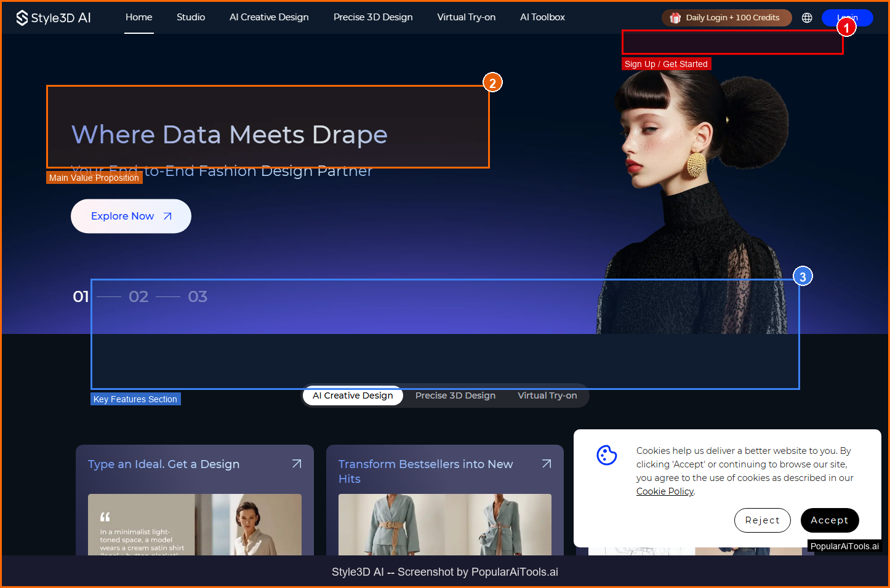
Task: Open the Home menu item
Action: [139, 17]
